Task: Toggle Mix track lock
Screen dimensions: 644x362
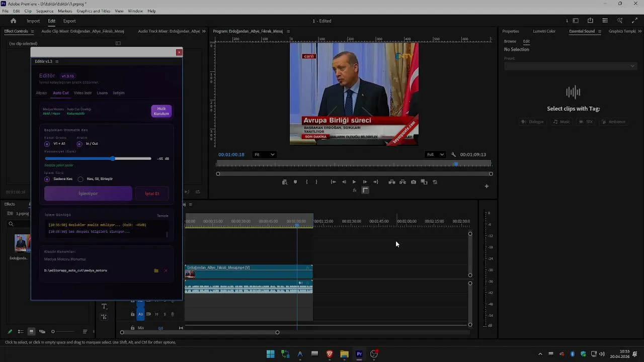Action: [132, 328]
